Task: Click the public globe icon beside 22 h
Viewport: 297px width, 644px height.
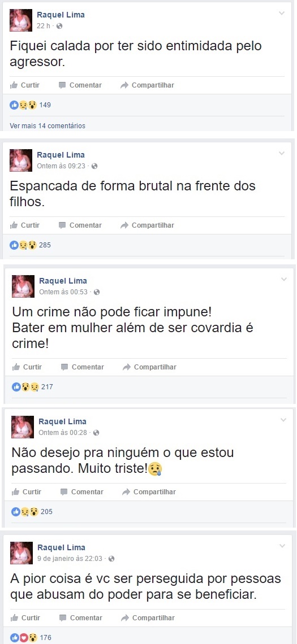Action: click(59, 27)
